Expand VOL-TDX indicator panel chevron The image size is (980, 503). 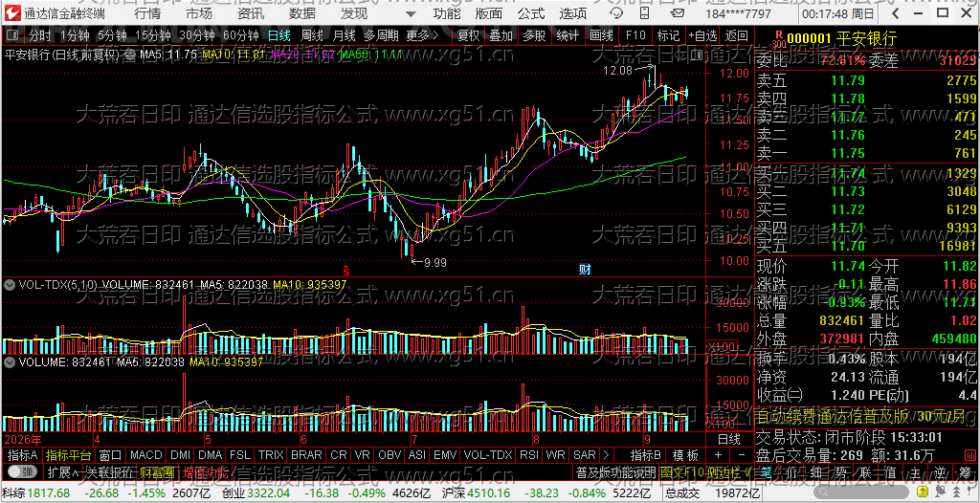[10, 284]
